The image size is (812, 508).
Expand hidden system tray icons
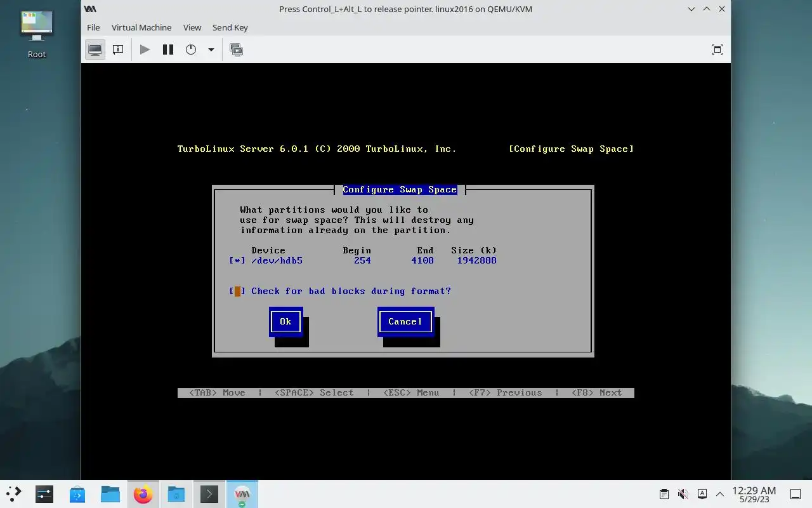point(720,494)
